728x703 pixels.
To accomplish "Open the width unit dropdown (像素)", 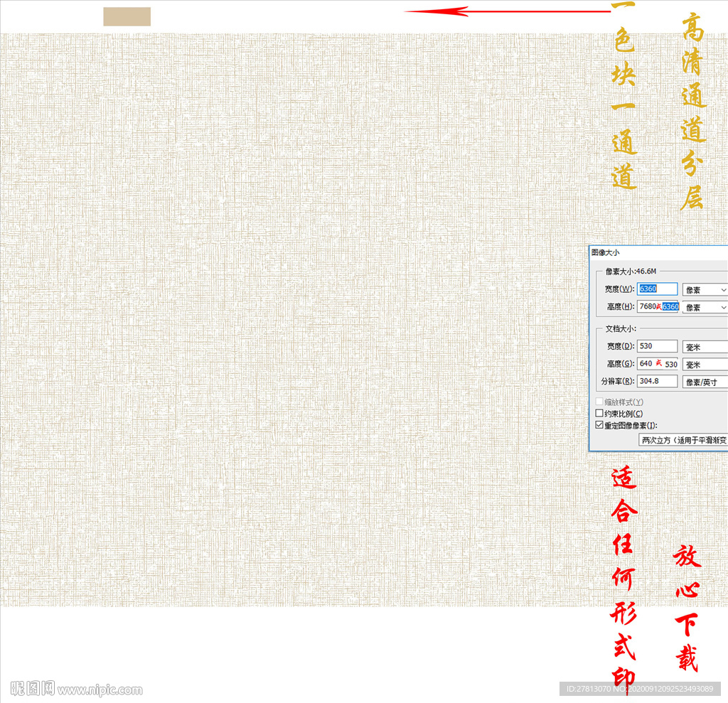I will click(705, 290).
